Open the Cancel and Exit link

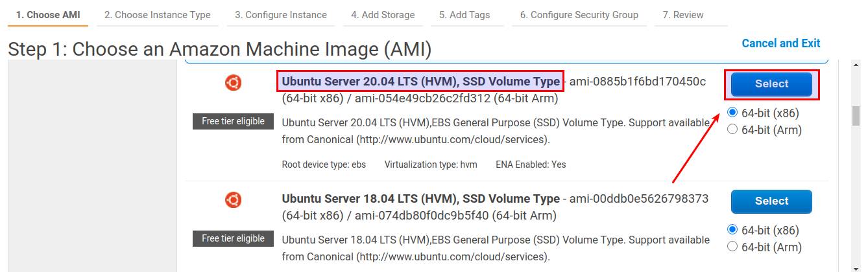[781, 43]
